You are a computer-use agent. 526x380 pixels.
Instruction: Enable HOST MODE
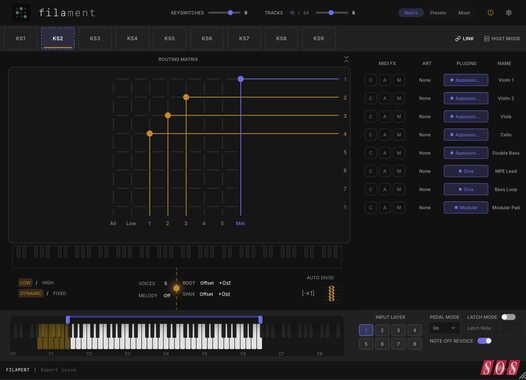[x=502, y=39]
